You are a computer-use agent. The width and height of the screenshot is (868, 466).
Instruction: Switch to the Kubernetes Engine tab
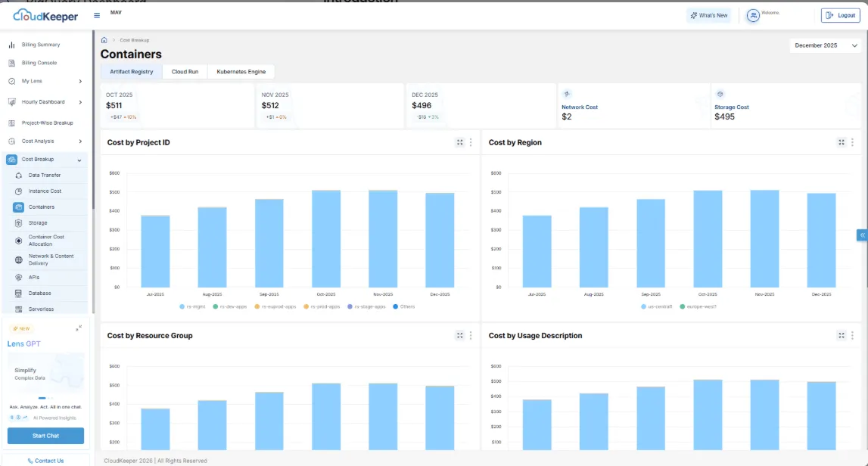[x=241, y=71]
